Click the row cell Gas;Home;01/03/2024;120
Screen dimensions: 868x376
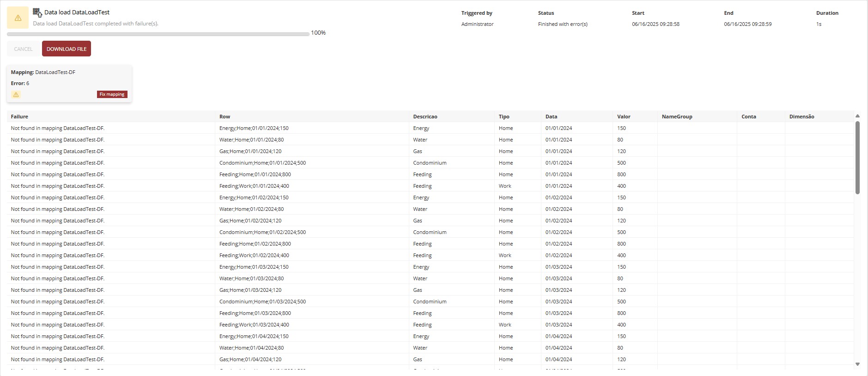tap(312, 290)
